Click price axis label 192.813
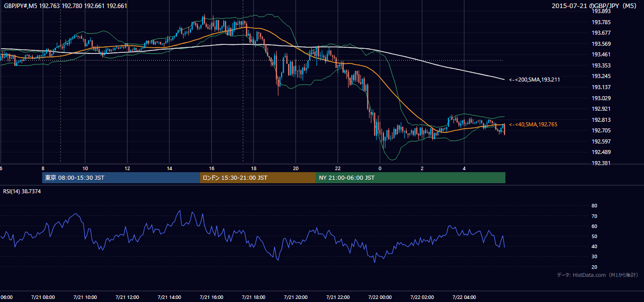Image resolution: width=644 pixels, height=302 pixels. [x=601, y=120]
